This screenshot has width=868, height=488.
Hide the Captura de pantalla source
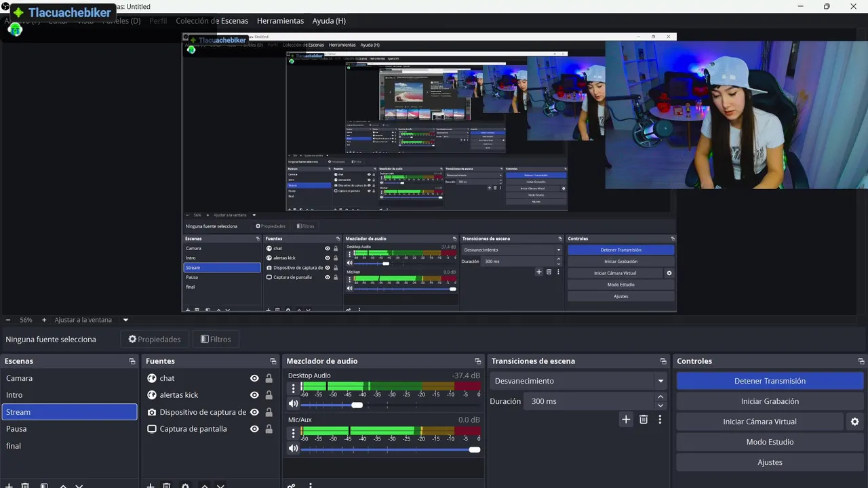click(x=254, y=429)
